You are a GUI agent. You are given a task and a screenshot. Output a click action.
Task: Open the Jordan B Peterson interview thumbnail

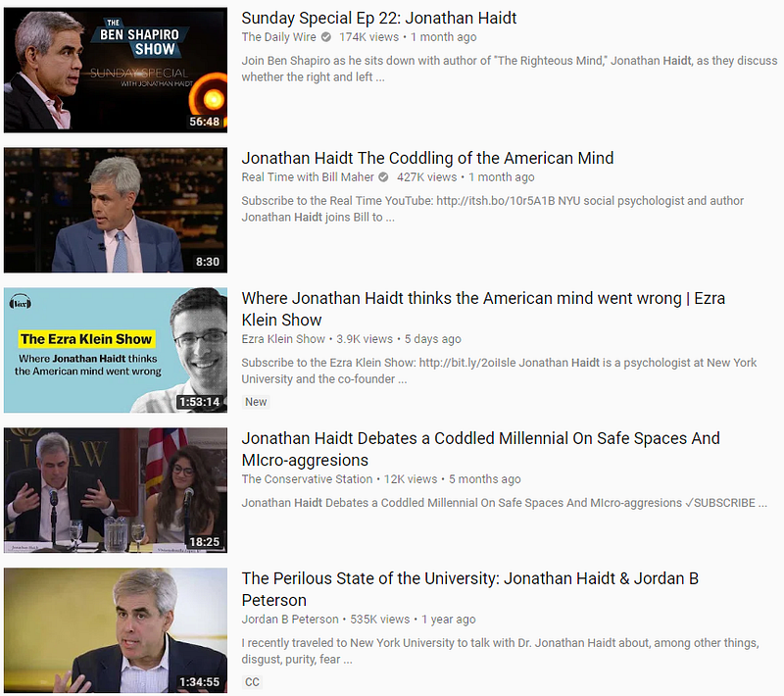116,630
